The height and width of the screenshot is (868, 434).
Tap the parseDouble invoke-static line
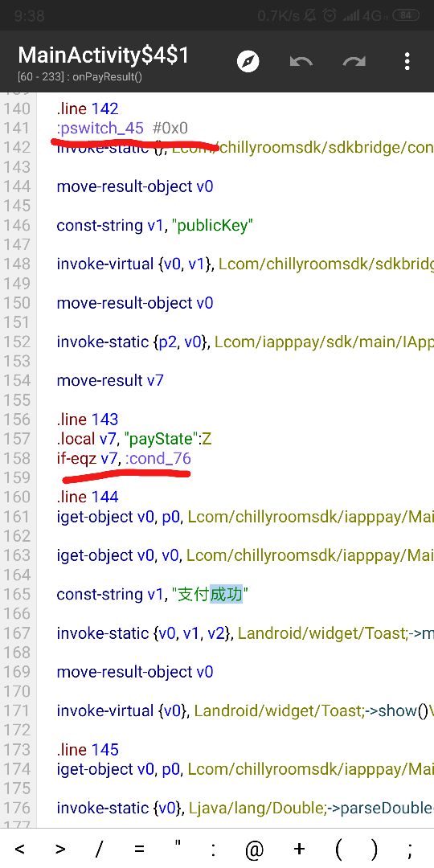(244, 809)
